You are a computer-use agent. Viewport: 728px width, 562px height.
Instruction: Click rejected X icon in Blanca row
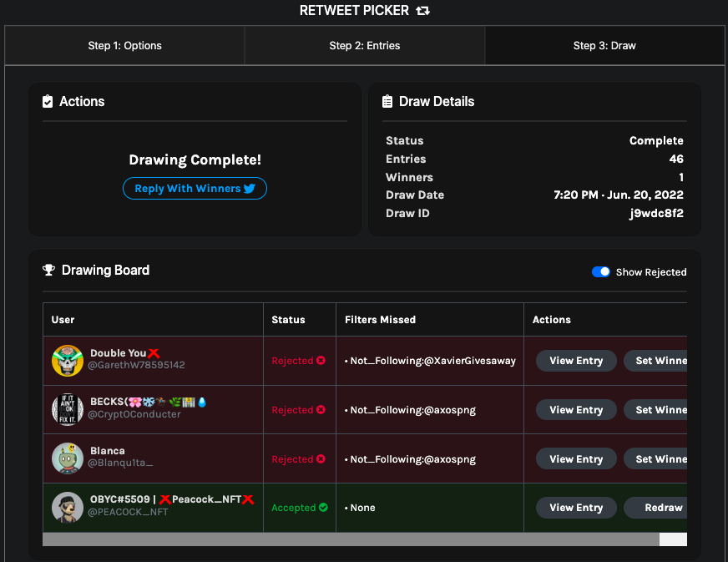tap(321, 459)
